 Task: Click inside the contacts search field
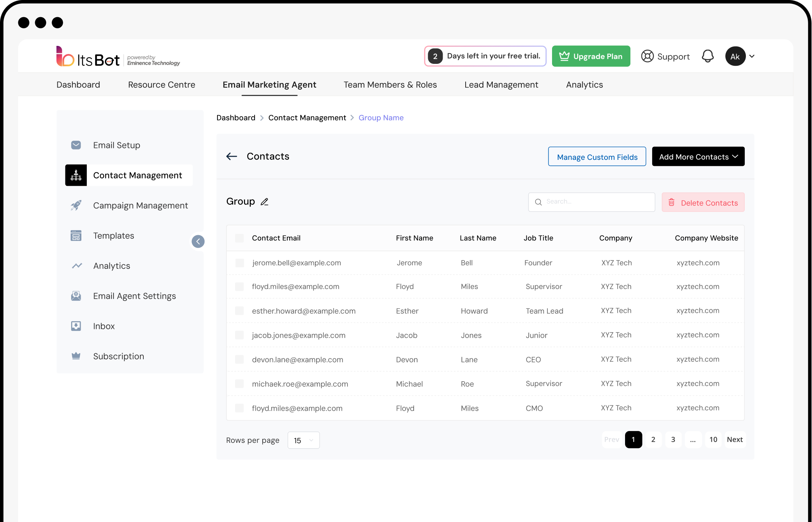(x=591, y=202)
